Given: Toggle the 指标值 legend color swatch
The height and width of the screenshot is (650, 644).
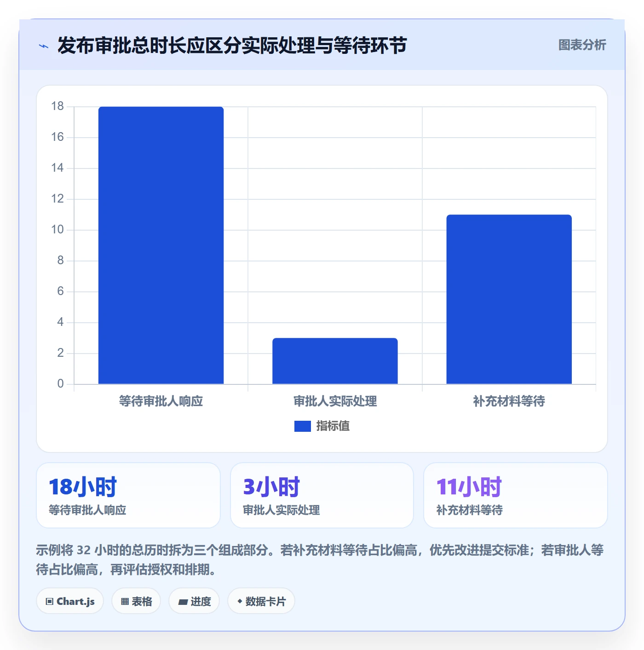Looking at the screenshot, I should [303, 426].
